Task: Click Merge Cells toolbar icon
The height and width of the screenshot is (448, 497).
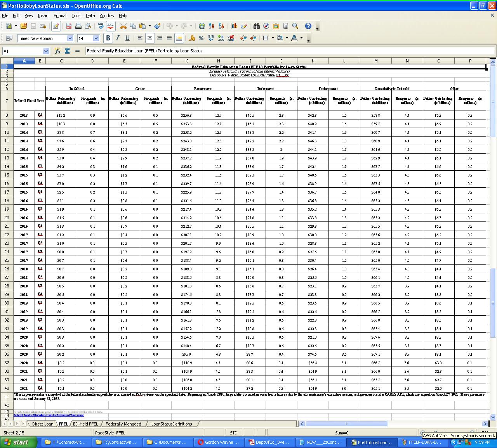Action: [179, 38]
